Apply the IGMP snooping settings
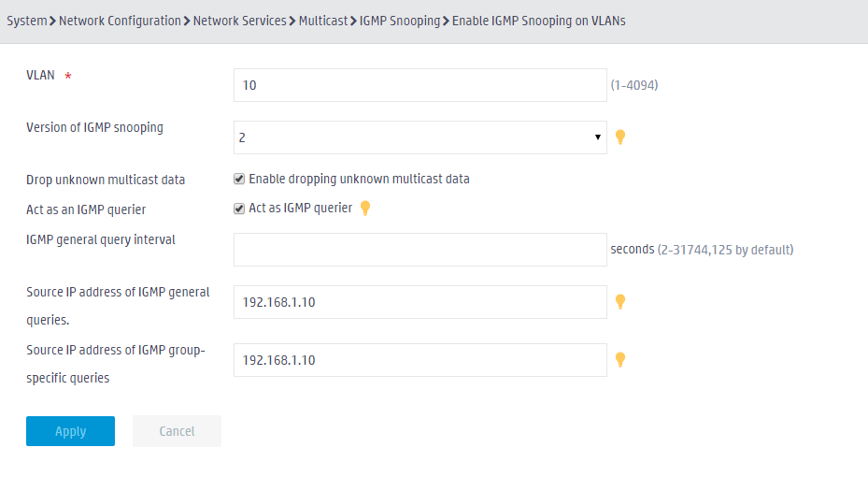This screenshot has height=491, width=868. [70, 431]
